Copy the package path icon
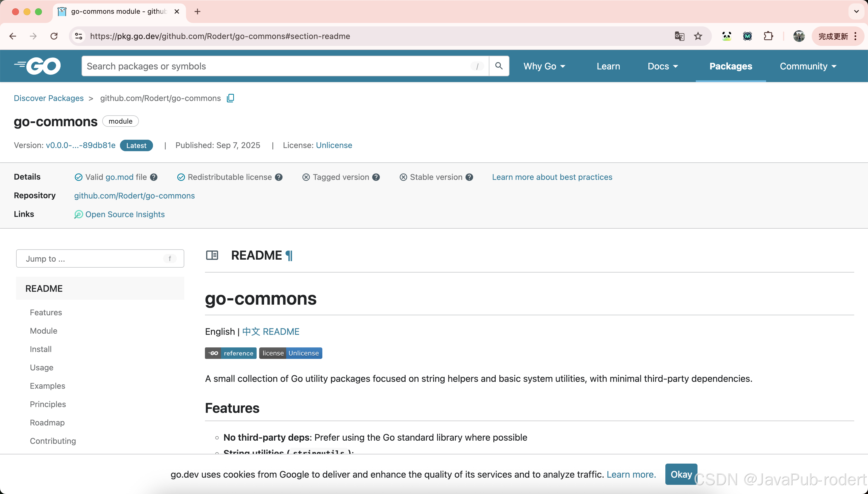The height and width of the screenshot is (494, 868). pos(230,98)
